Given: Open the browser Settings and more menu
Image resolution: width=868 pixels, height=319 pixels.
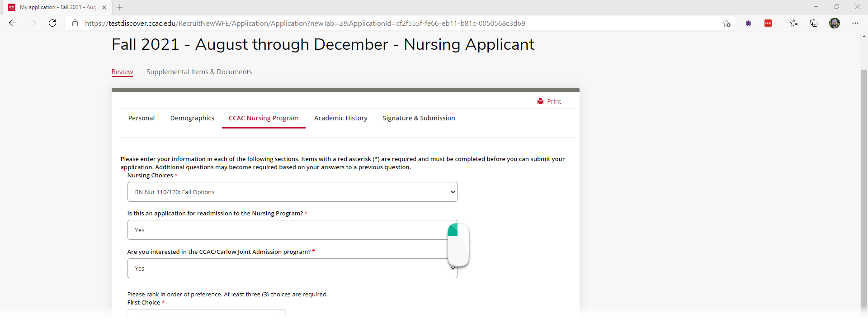Looking at the screenshot, I should pos(856,23).
